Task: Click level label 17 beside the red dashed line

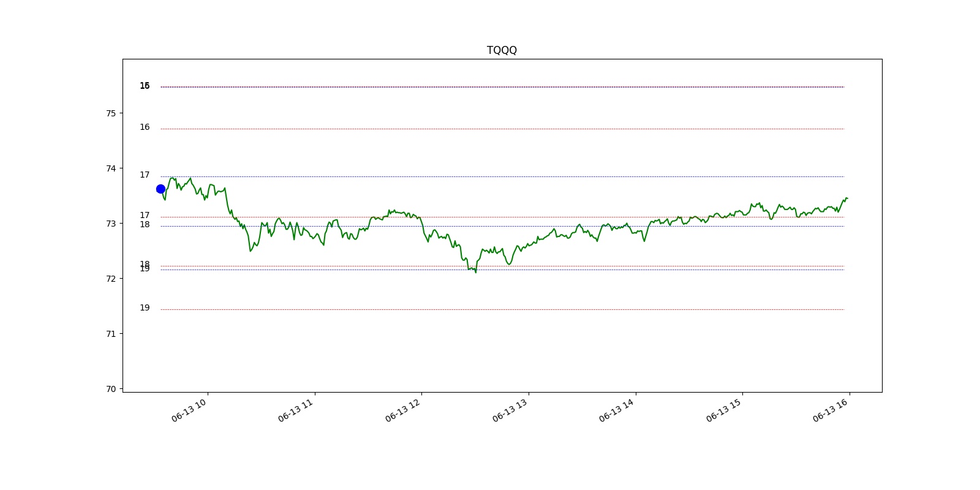Action: point(145,216)
